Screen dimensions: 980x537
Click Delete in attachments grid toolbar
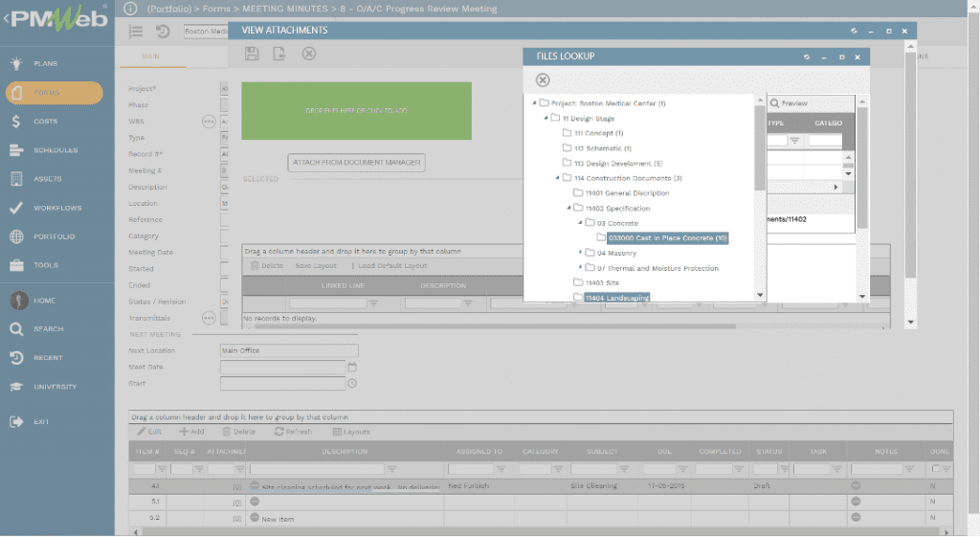(x=267, y=266)
